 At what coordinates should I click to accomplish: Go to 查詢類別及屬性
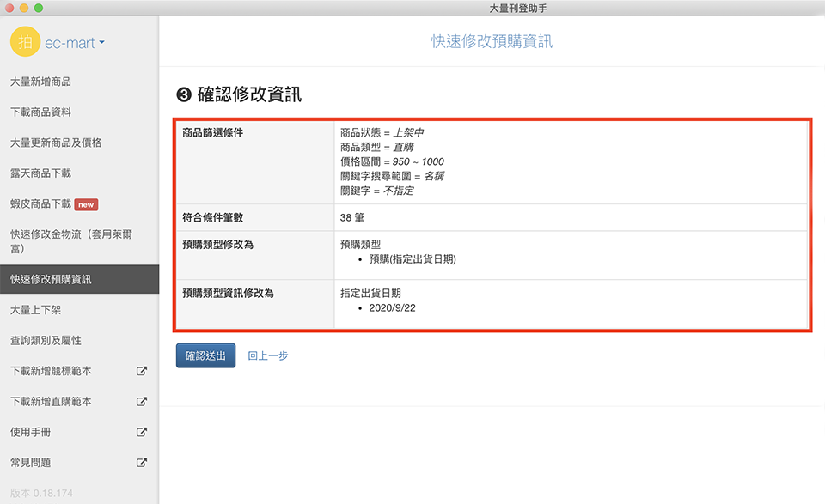point(46,341)
